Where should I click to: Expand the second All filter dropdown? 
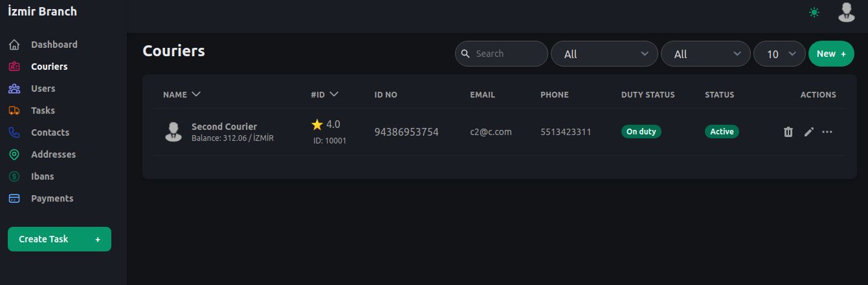pos(706,54)
